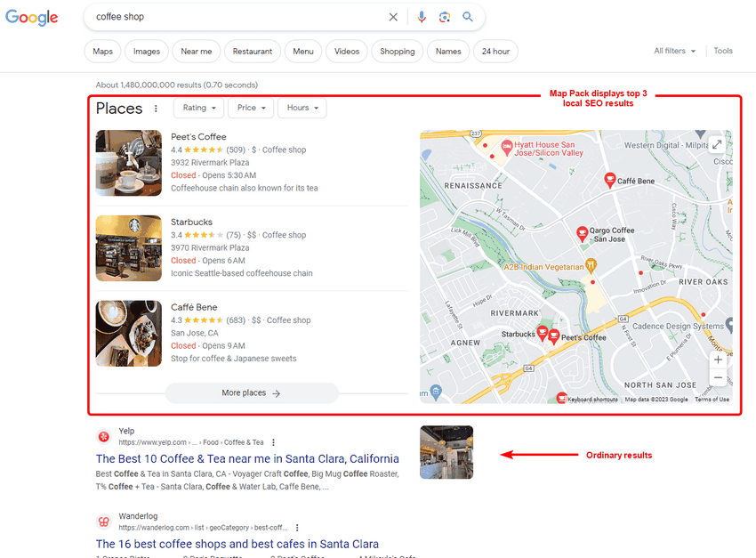Enable the 24 hour filter
This screenshot has width=756, height=558.
point(495,51)
